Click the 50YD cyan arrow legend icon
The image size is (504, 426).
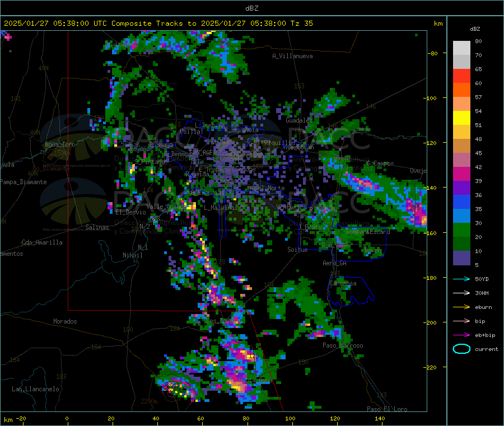[x=461, y=279]
